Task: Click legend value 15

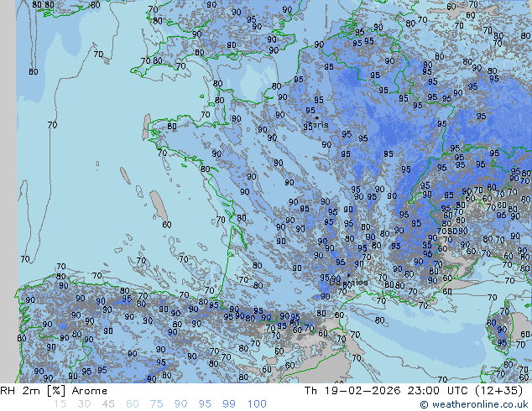Action: [x=60, y=404]
